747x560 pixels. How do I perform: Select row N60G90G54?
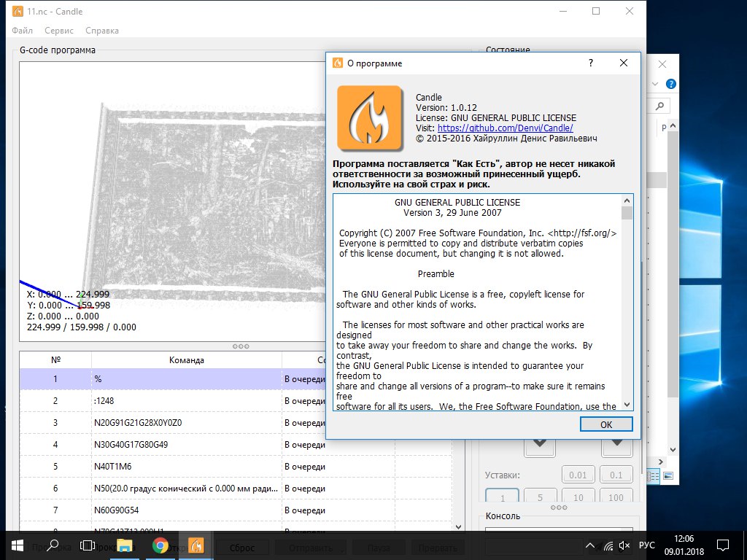[x=236, y=510]
